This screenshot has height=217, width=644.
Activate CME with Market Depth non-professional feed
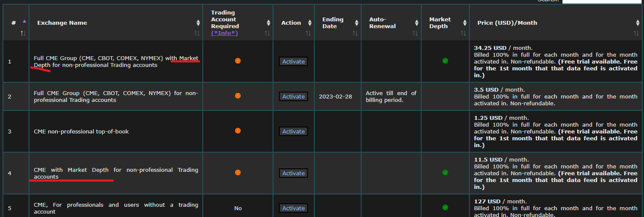point(293,173)
